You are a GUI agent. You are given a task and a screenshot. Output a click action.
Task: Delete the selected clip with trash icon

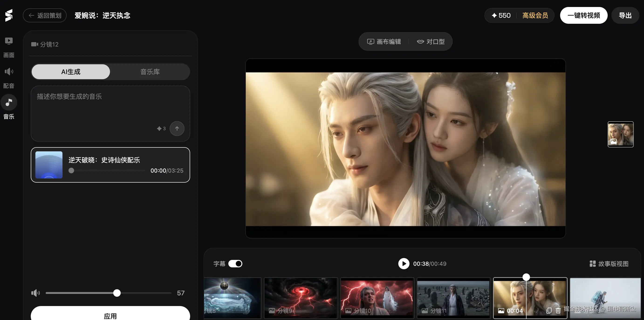(x=558, y=310)
